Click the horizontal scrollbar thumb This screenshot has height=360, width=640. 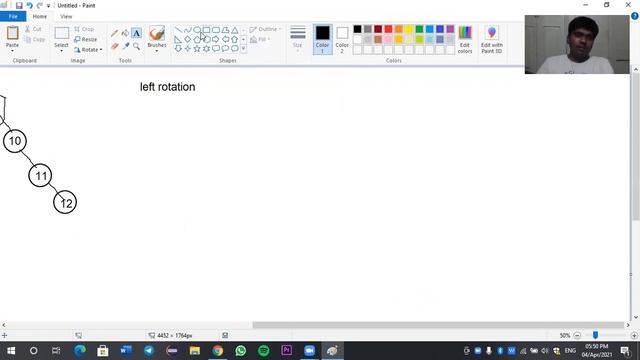point(438,325)
